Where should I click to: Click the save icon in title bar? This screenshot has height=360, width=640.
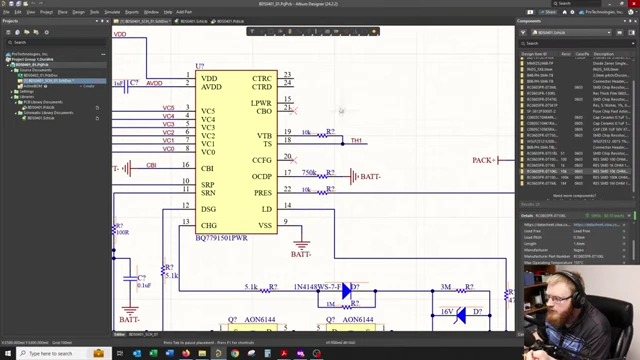(11, 4)
